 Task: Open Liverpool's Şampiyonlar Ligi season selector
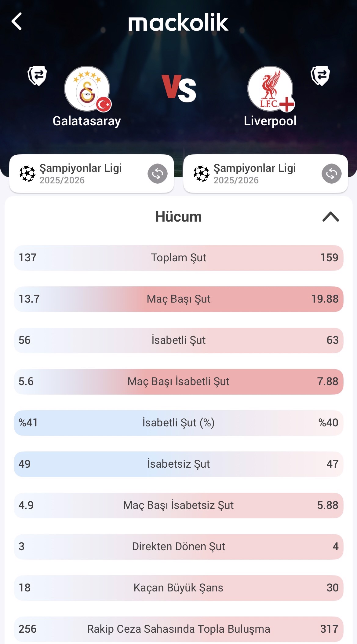pos(255,174)
